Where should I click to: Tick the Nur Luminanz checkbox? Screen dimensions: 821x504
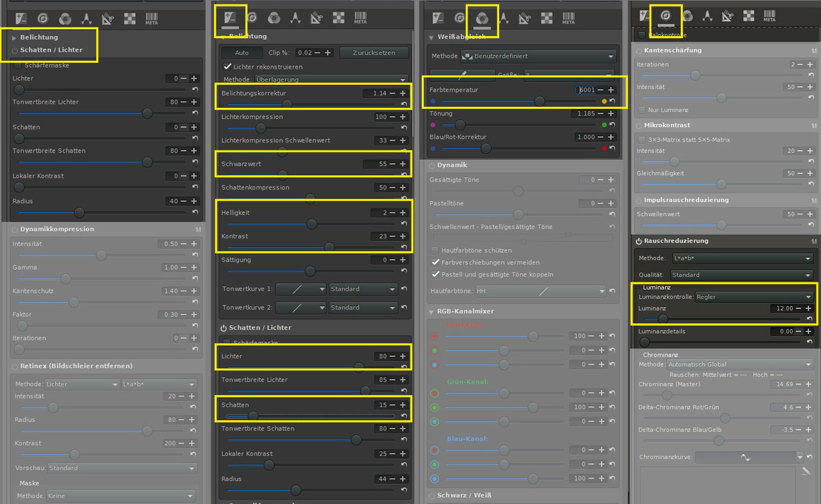coord(641,110)
